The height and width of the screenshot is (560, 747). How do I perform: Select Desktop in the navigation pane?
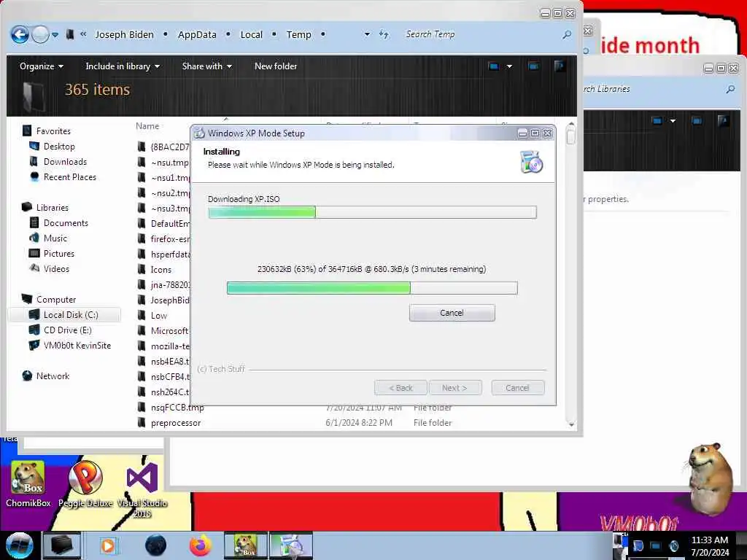[59, 146]
